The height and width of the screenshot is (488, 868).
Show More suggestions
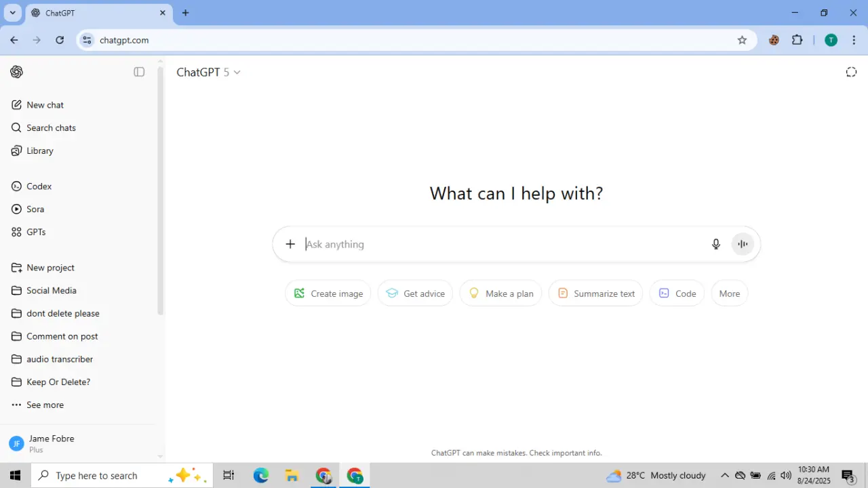point(730,293)
